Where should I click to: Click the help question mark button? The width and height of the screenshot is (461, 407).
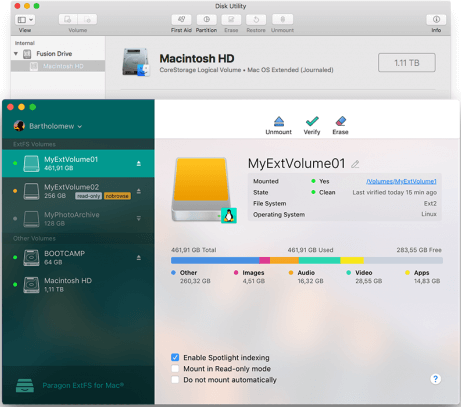pos(435,379)
